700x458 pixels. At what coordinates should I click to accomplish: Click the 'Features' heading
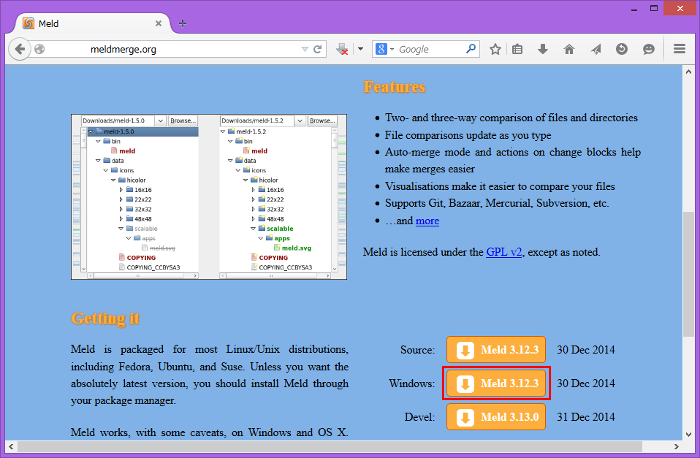tap(394, 87)
